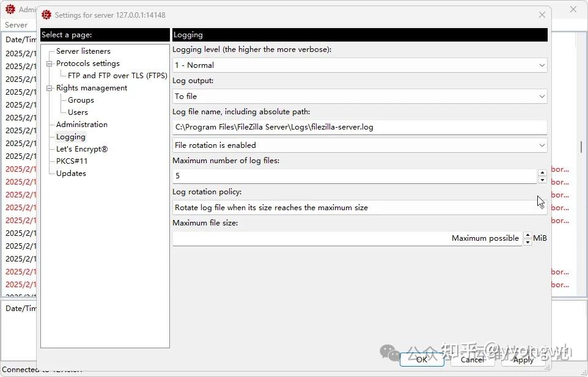This screenshot has width=588, height=377.
Task: Open the Log output dropdown
Action: point(542,96)
